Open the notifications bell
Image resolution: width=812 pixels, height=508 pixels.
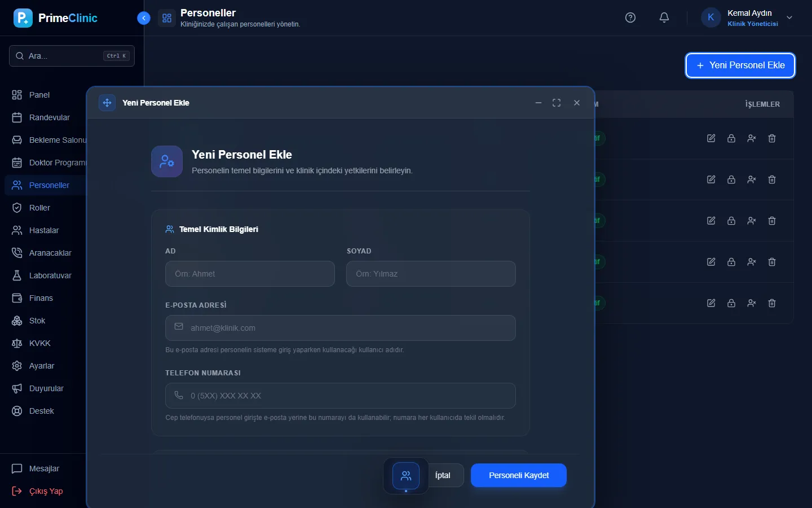[664, 17]
